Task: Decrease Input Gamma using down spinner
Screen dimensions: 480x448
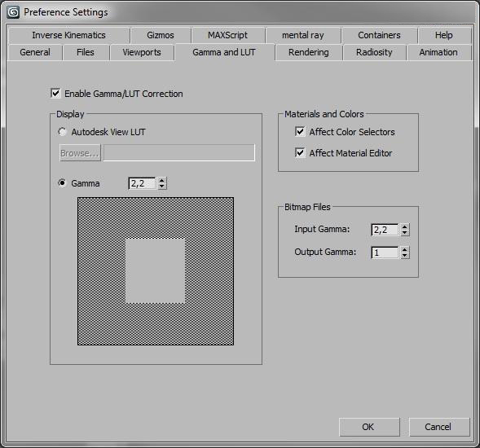Action: (405, 233)
